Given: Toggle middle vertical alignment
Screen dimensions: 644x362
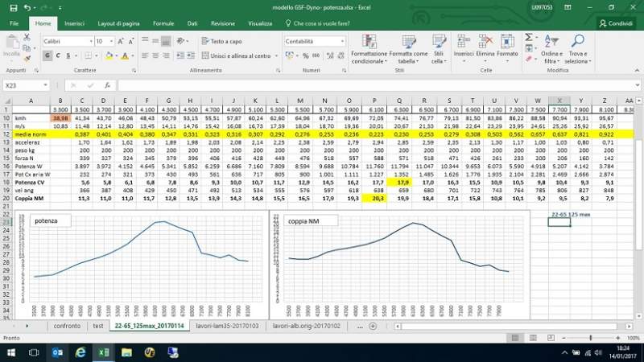Looking at the screenshot, I should pos(155,41).
